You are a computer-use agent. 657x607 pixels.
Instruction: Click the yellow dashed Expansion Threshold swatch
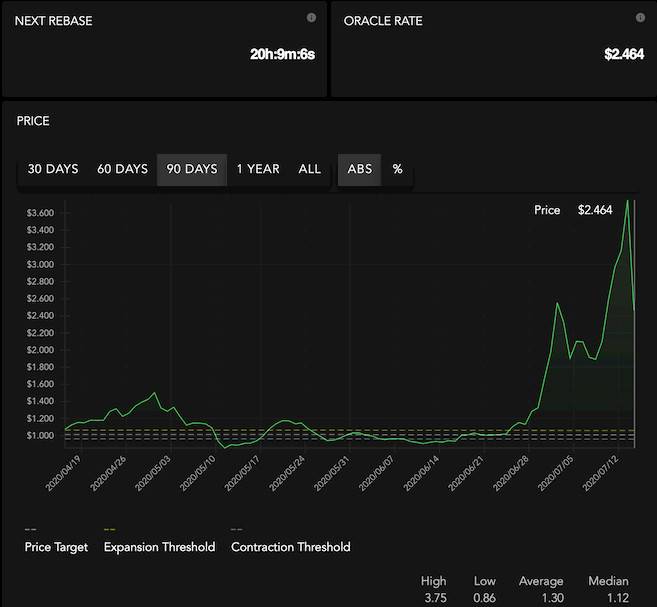[x=110, y=530]
